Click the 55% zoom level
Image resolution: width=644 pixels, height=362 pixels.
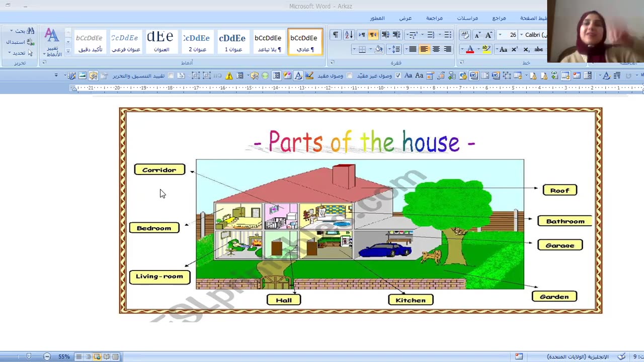point(64,356)
